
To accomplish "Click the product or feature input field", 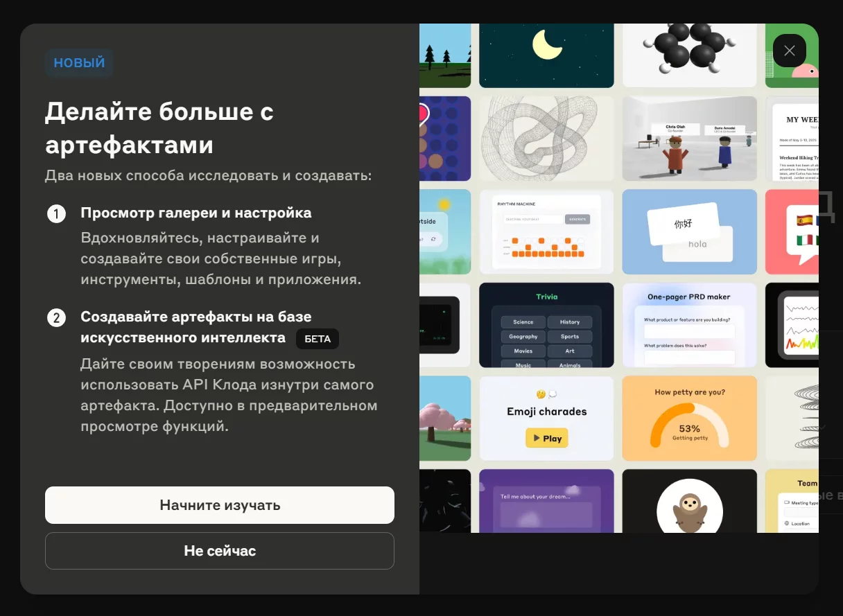I will (x=689, y=331).
